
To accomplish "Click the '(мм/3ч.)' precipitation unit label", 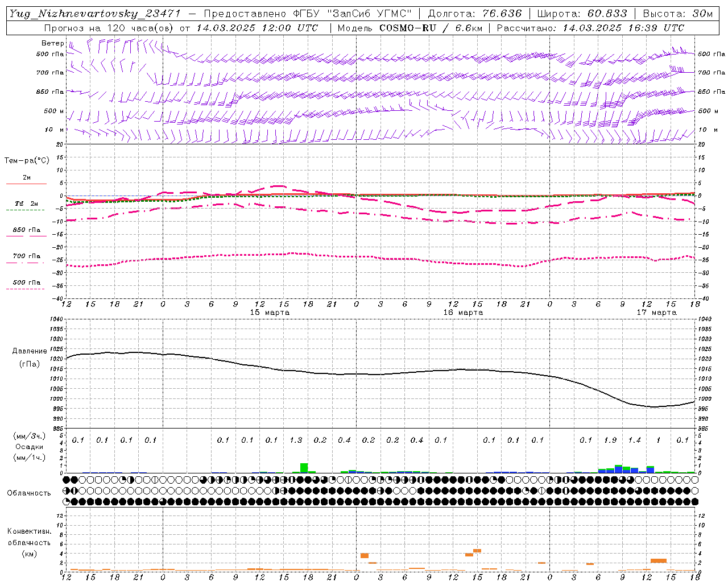I will tap(30, 436).
